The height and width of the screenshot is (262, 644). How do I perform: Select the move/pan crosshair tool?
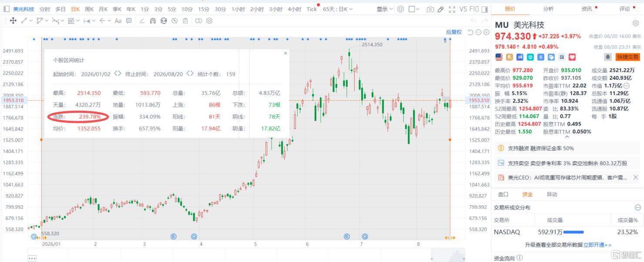[13, 20]
